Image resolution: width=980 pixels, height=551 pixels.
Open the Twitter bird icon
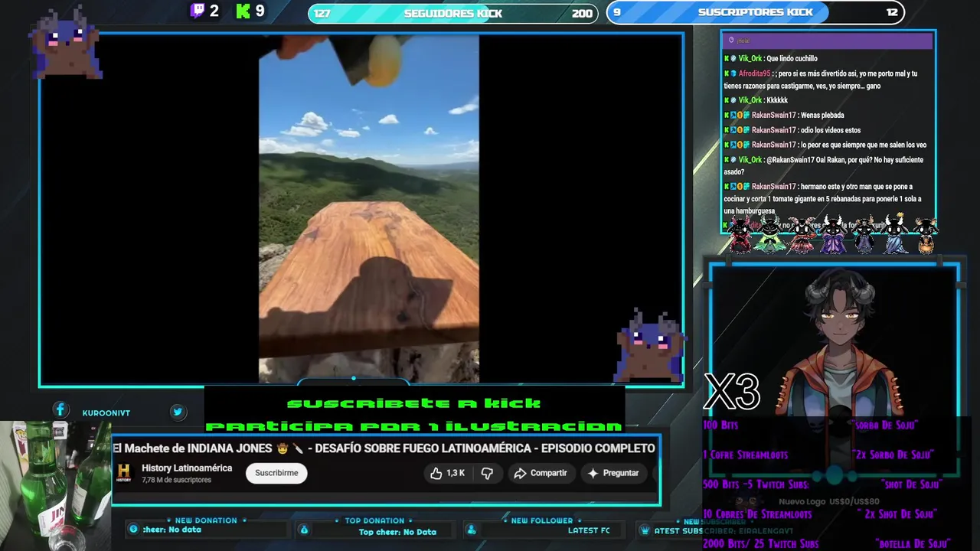(x=178, y=412)
